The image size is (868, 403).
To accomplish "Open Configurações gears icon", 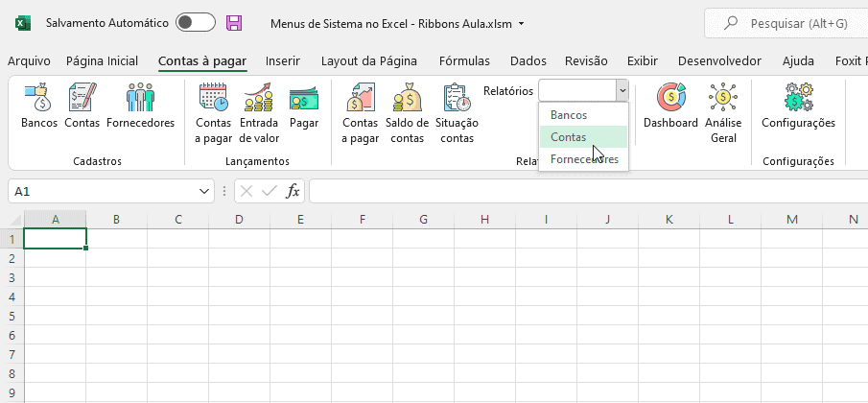I will pyautogui.click(x=798, y=98).
